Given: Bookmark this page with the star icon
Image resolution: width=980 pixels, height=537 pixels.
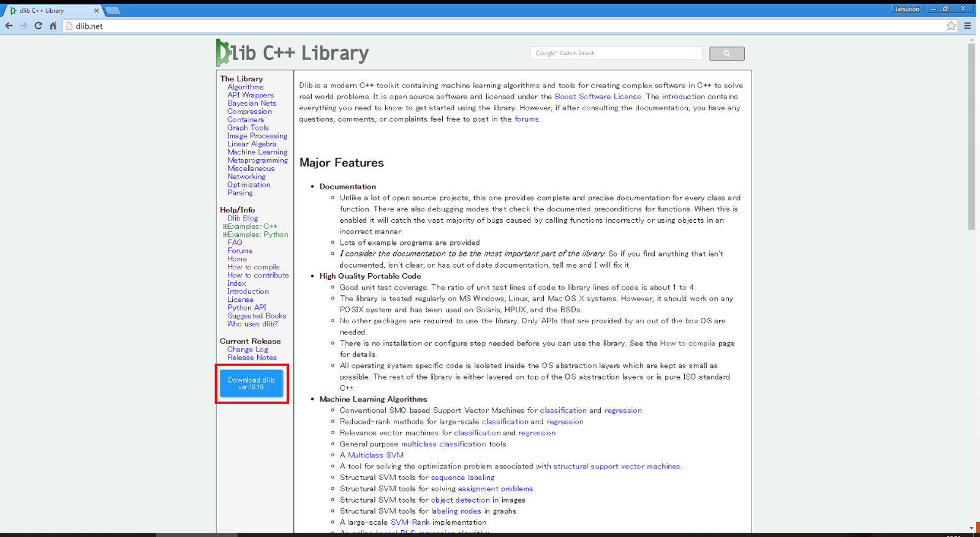Looking at the screenshot, I should tap(951, 26).
